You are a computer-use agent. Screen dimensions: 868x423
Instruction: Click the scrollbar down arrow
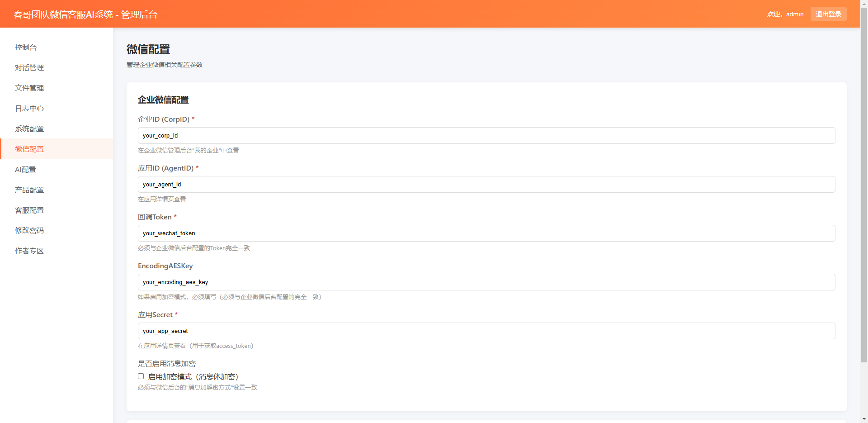click(864, 419)
